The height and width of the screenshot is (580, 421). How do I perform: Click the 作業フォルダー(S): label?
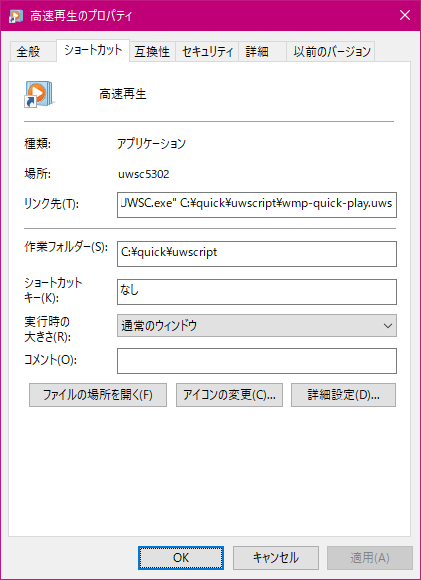point(66,247)
